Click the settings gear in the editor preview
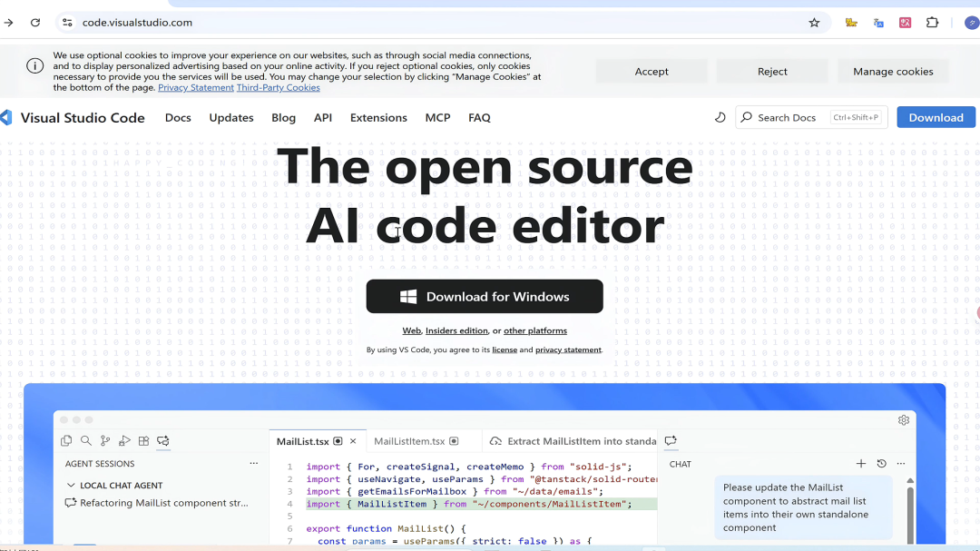 coord(904,420)
